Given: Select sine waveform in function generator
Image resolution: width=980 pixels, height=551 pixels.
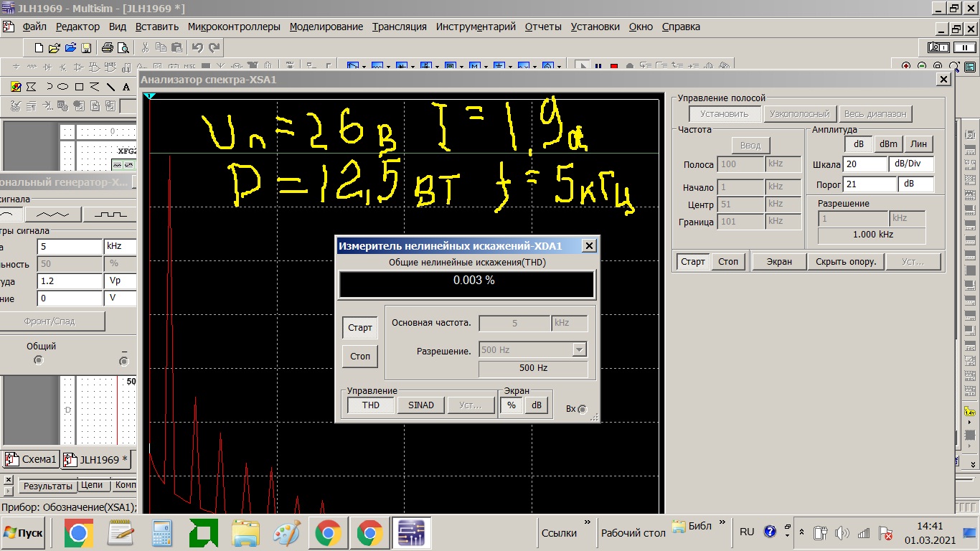Looking at the screenshot, I should (x=10, y=215).
